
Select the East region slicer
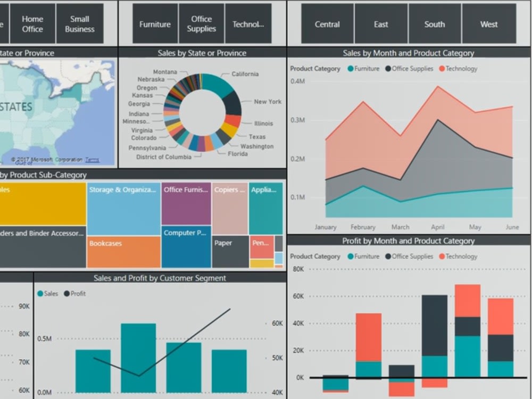(381, 23)
